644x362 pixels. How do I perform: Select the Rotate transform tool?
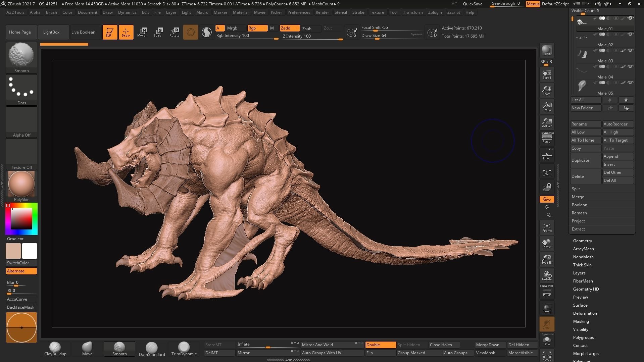click(x=174, y=32)
